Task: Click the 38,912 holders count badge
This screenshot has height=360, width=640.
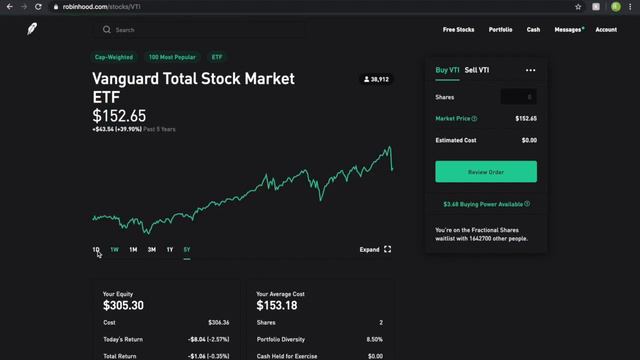Action: tap(376, 79)
